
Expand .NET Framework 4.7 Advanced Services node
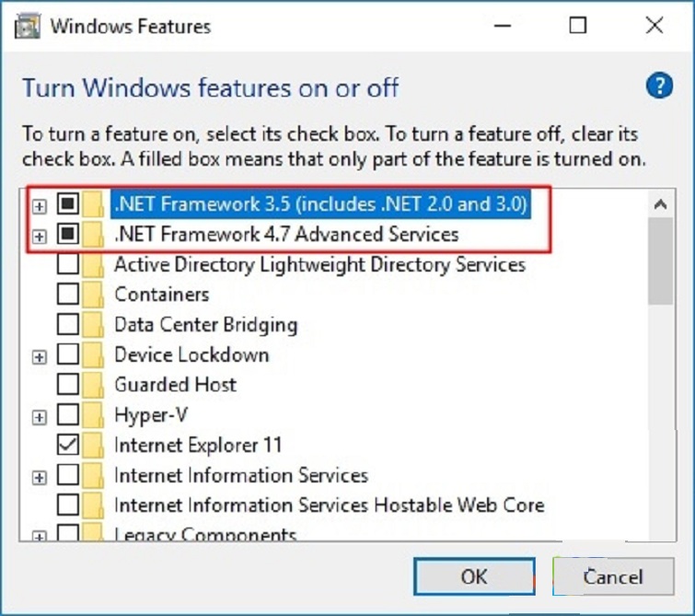click(40, 236)
